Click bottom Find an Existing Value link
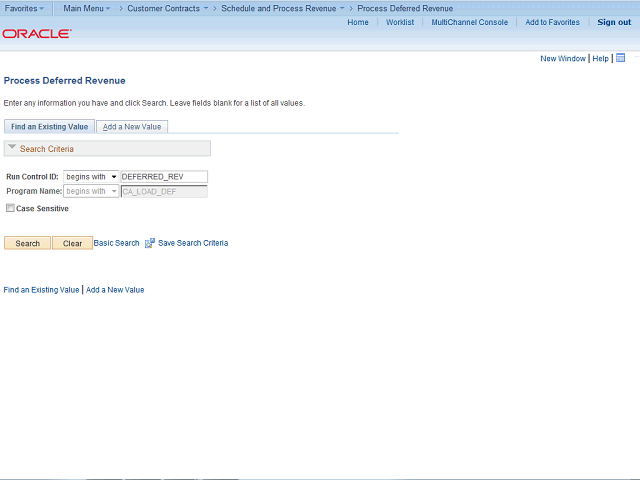 (x=41, y=290)
